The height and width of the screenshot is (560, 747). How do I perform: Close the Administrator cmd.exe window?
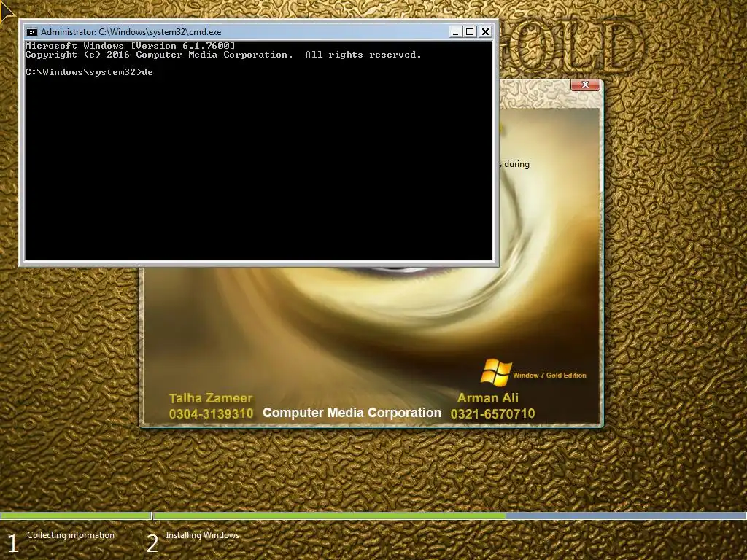485,32
